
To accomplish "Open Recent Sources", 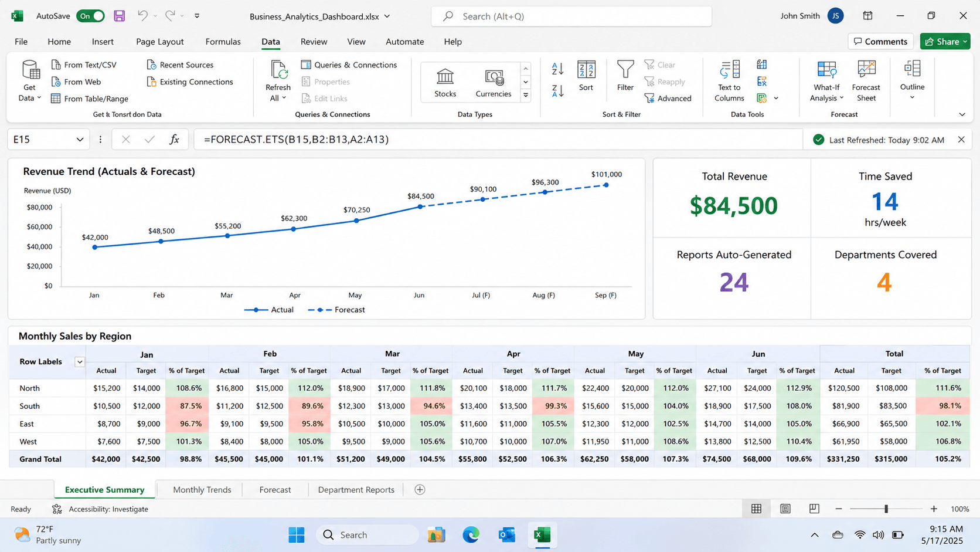I will click(180, 65).
